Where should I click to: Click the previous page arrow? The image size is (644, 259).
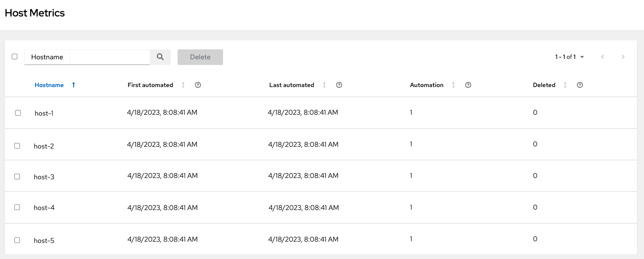click(x=602, y=57)
